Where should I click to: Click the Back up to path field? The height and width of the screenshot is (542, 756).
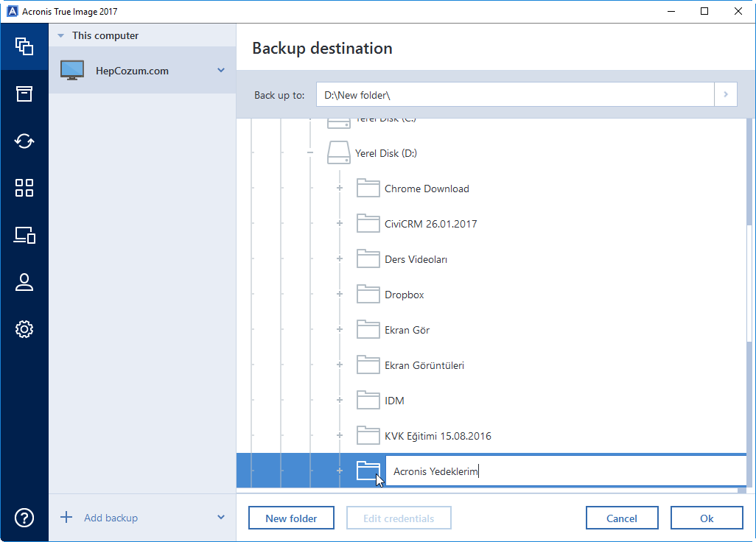click(515, 94)
